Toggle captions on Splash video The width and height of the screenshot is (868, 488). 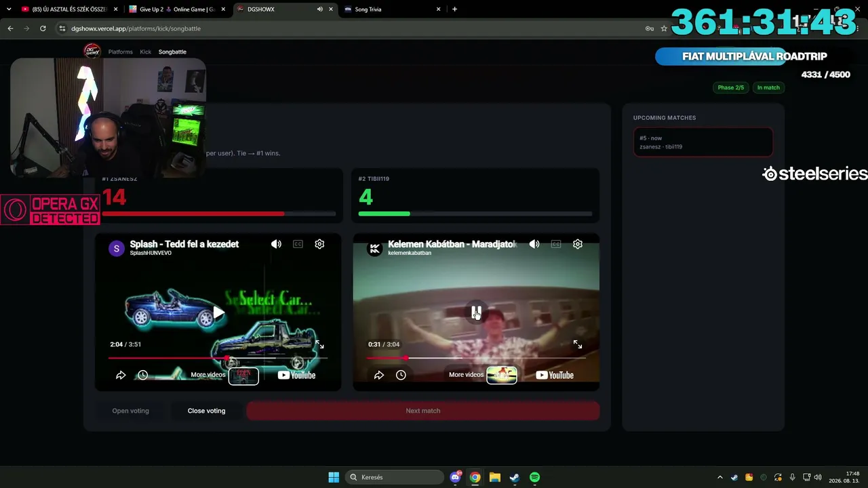pyautogui.click(x=298, y=244)
